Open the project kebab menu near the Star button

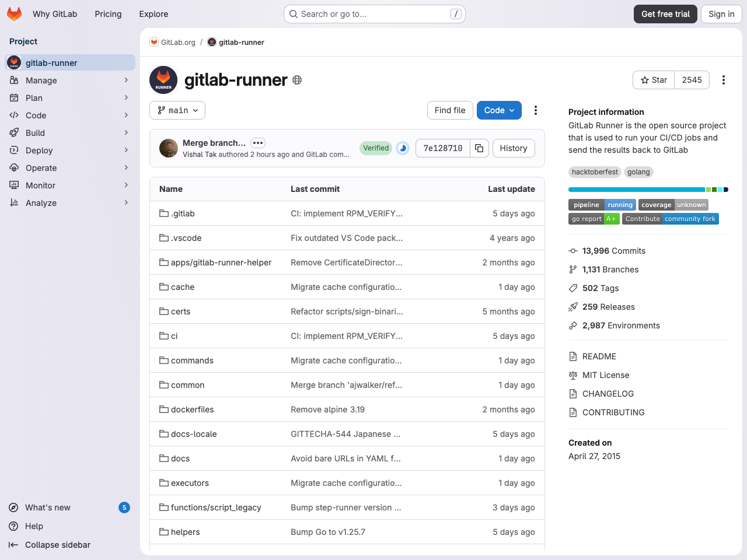click(724, 80)
